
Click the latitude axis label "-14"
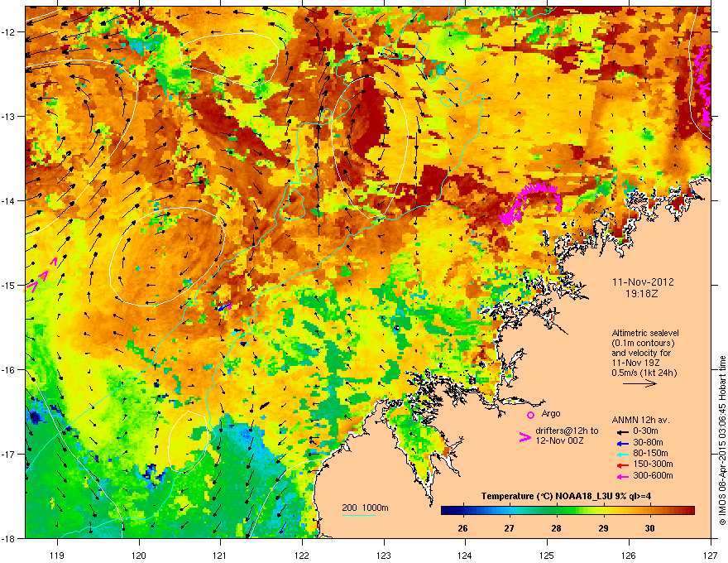(9, 201)
